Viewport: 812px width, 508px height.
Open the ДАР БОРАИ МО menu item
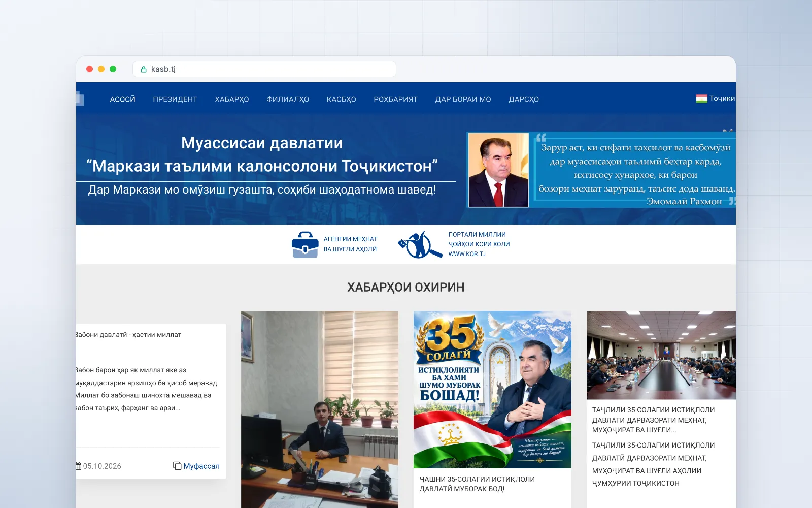point(463,99)
